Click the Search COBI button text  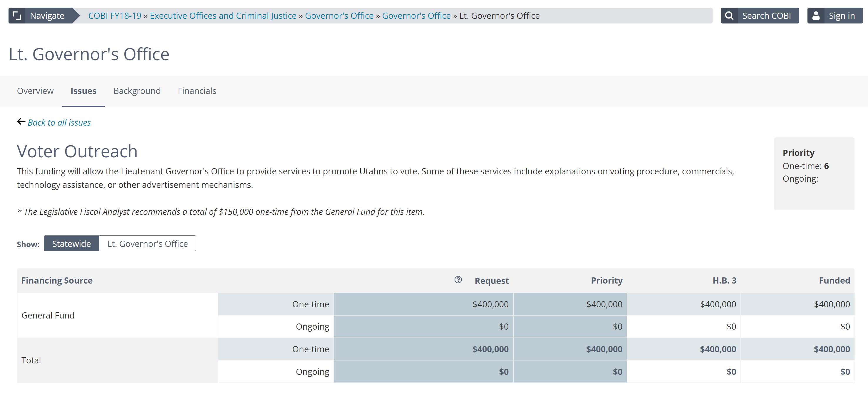click(x=766, y=16)
